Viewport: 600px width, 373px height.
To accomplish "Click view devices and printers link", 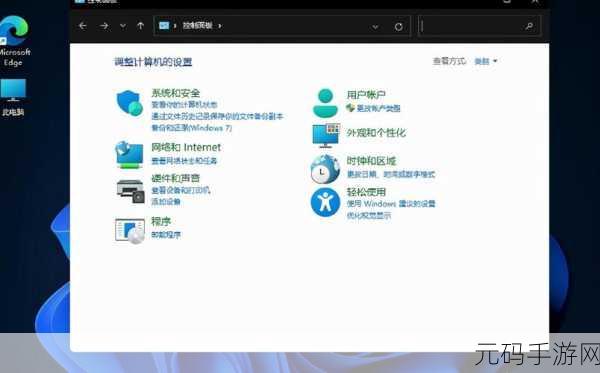I will coord(181,191).
